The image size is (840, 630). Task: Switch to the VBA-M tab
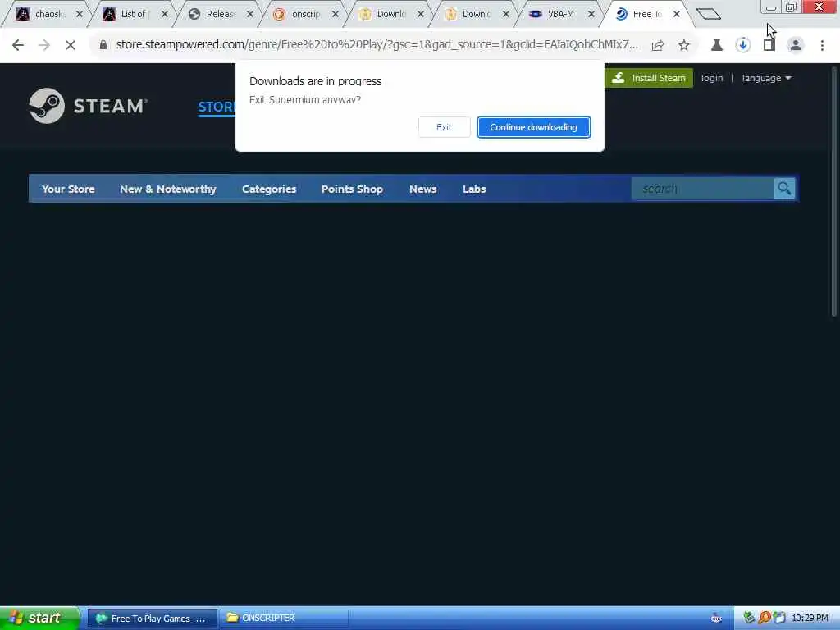click(x=555, y=14)
